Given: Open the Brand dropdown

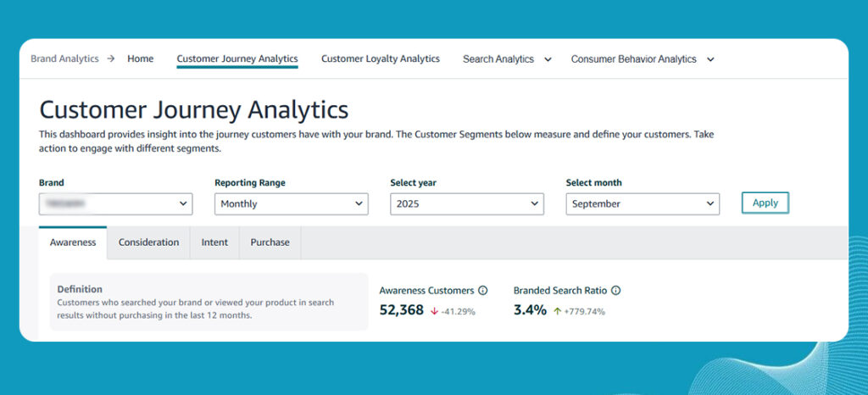Looking at the screenshot, I should click(115, 204).
